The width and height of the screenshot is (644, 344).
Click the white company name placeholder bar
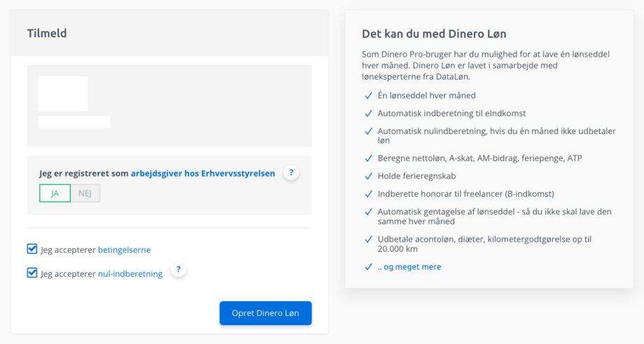(74, 123)
